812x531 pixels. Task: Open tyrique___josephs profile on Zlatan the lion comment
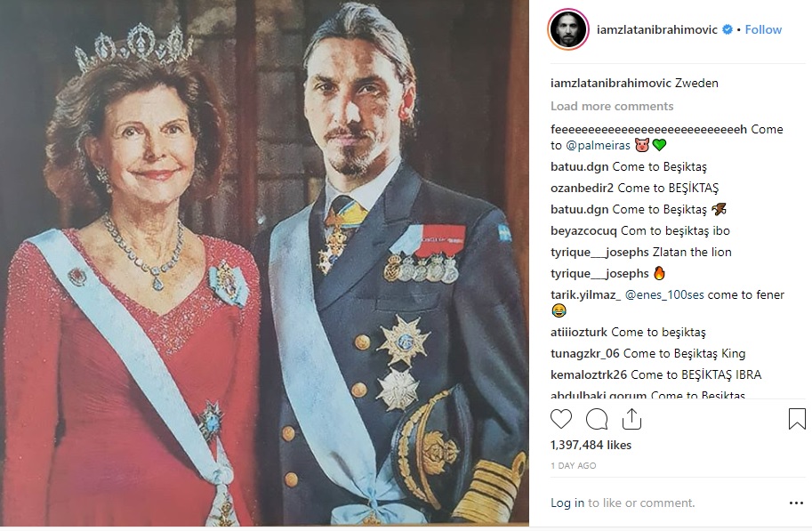tap(599, 252)
